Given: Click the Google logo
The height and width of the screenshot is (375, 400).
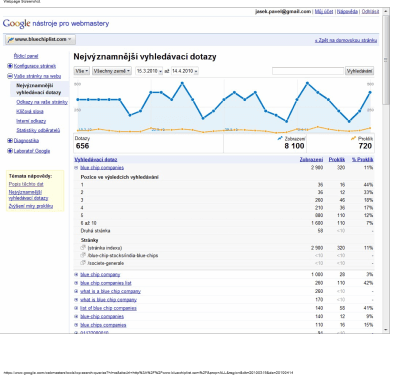Looking at the screenshot, I should pyautogui.click(x=16, y=24).
